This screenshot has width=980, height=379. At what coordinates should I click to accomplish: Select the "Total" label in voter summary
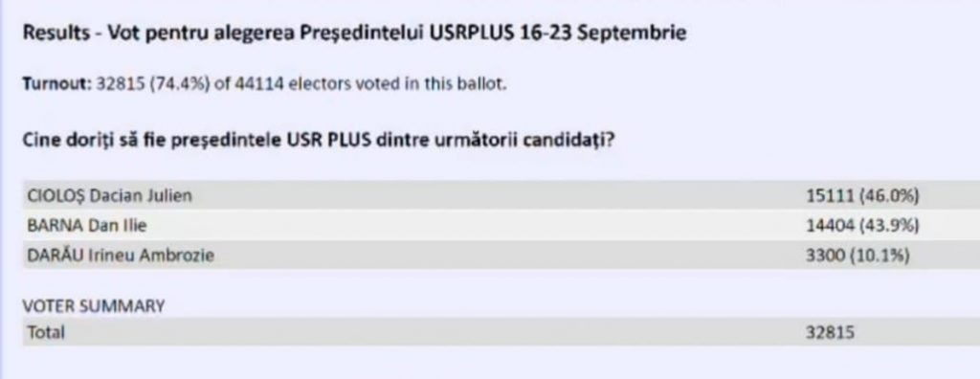coord(46,332)
